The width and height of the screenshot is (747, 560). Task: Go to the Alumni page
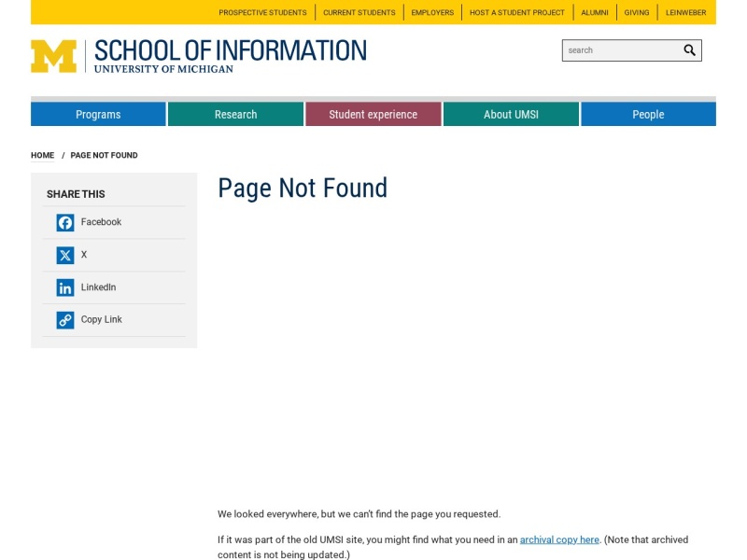point(595,12)
